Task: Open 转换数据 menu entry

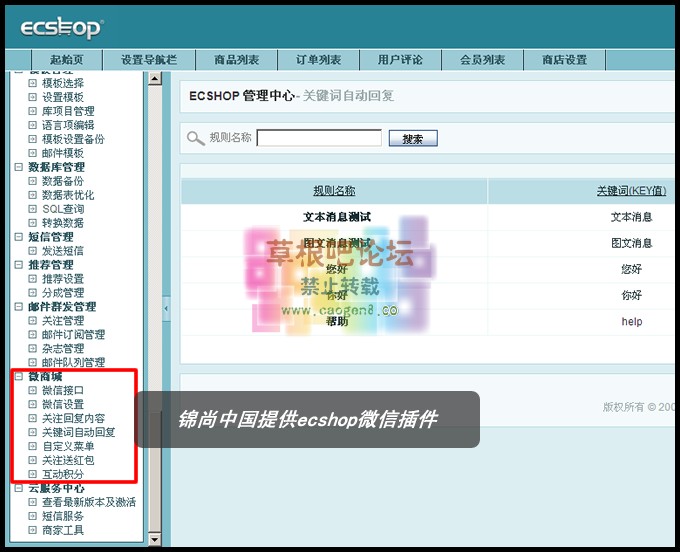Action: [63, 223]
